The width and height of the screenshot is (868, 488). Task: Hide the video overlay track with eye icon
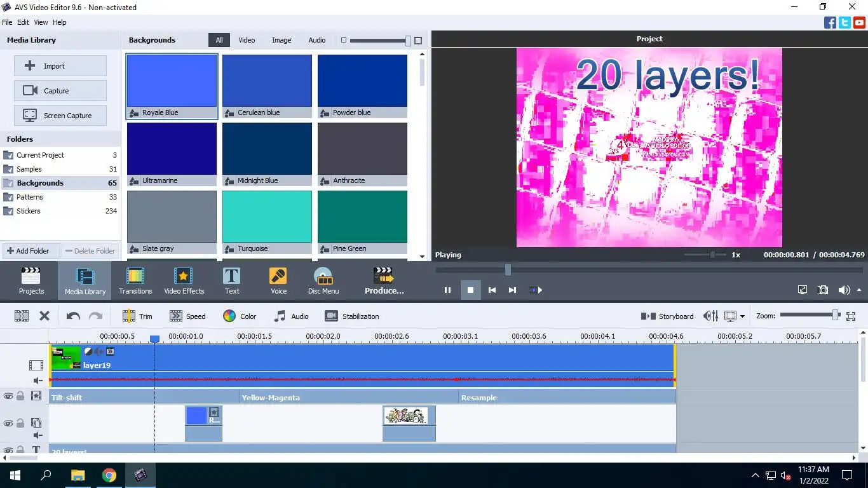click(x=8, y=423)
